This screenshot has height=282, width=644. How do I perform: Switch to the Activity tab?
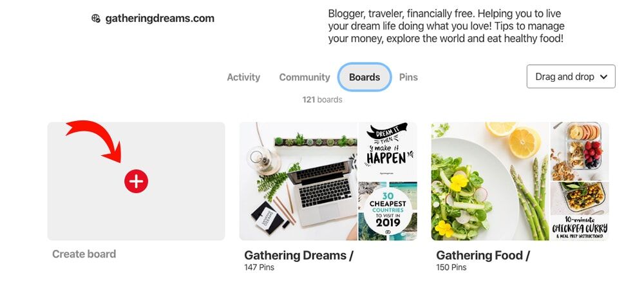point(243,77)
